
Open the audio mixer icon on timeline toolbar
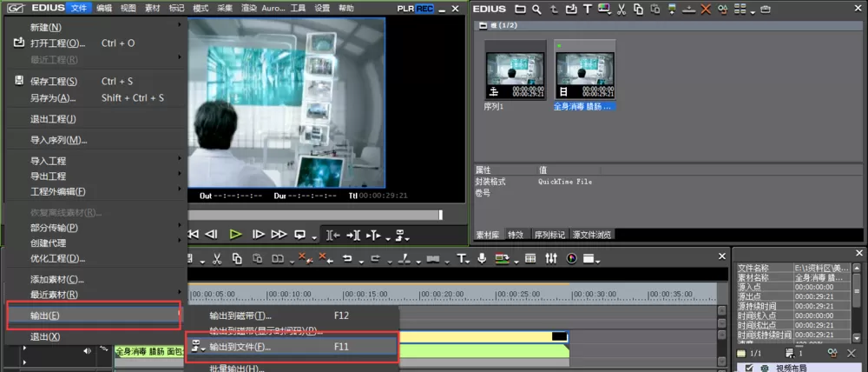[551, 258]
